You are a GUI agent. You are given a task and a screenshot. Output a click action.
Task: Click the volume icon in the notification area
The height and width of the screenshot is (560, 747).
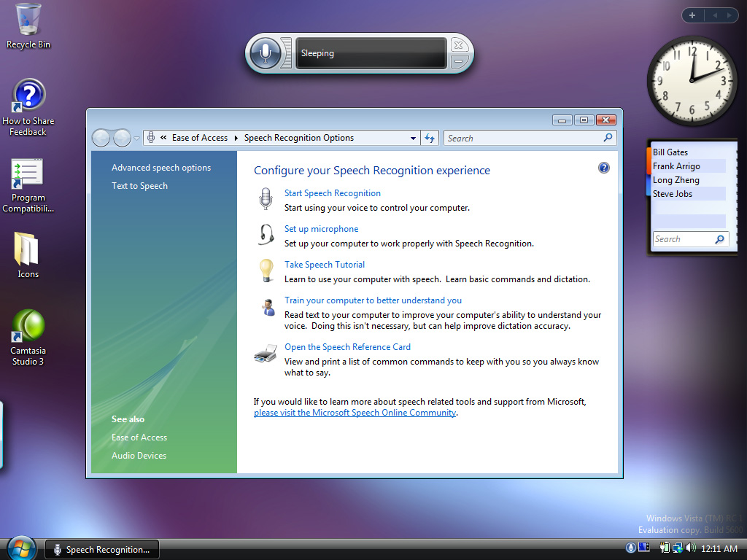(x=692, y=548)
